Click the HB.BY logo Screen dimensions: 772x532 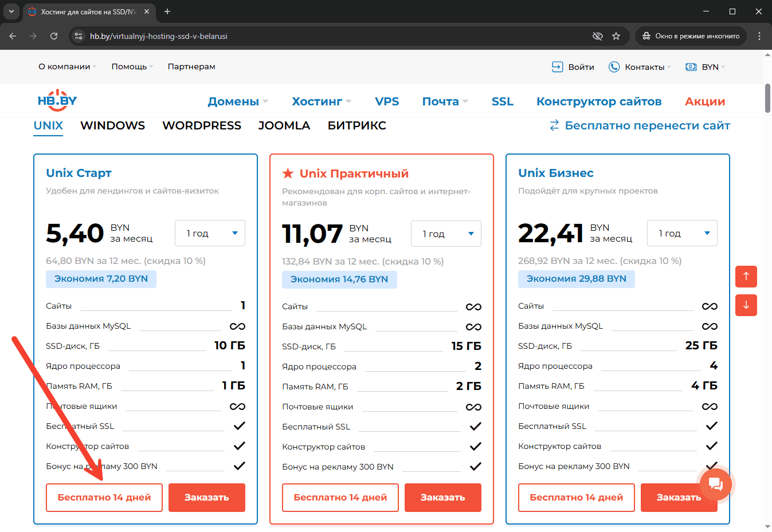(57, 101)
